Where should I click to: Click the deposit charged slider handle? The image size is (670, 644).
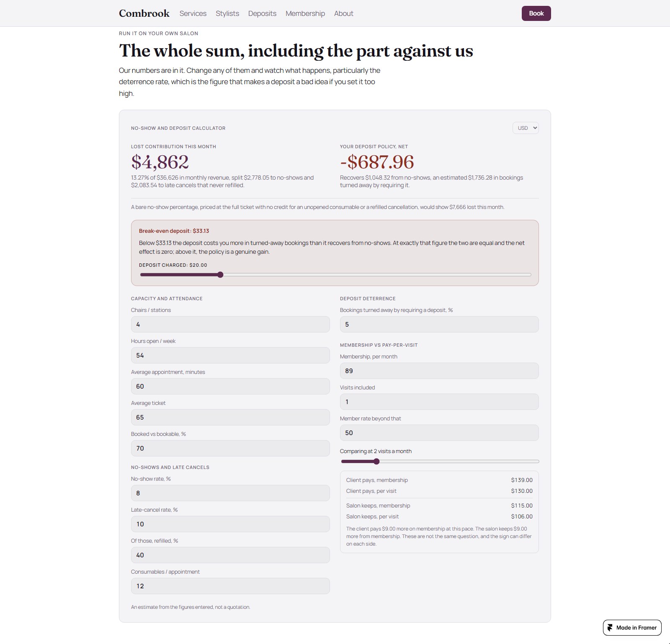[x=220, y=275]
